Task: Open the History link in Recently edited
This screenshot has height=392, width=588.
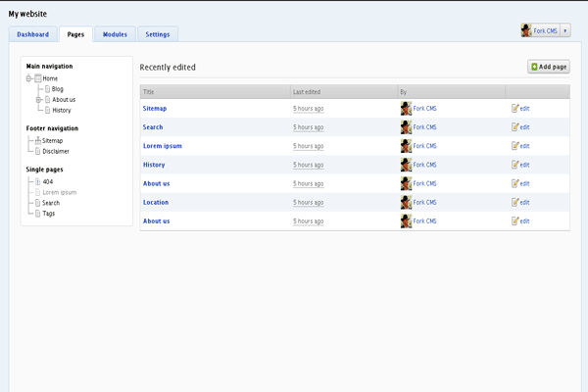Action: click(x=154, y=165)
